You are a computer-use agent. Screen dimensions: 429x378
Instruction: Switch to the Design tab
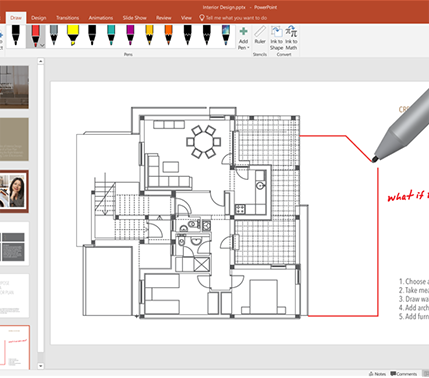(x=39, y=18)
